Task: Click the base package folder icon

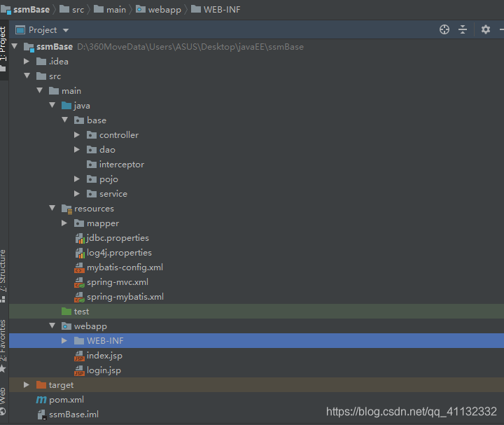Action: [78, 120]
